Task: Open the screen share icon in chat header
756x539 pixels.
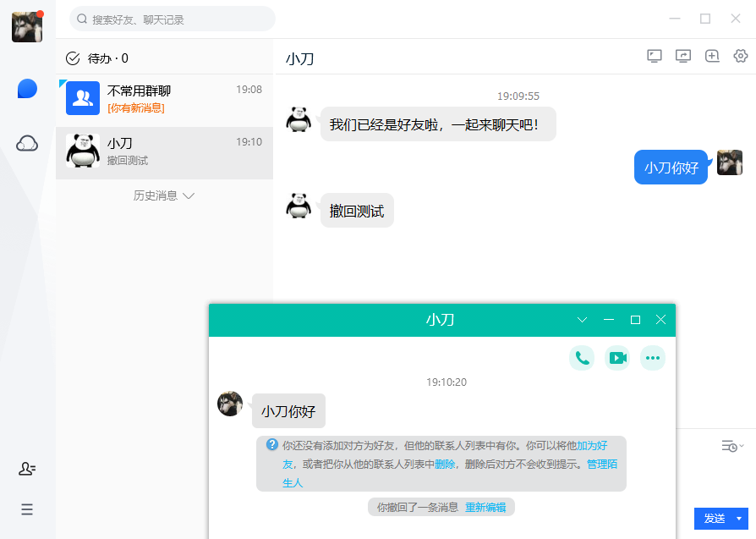Action: 683,55
